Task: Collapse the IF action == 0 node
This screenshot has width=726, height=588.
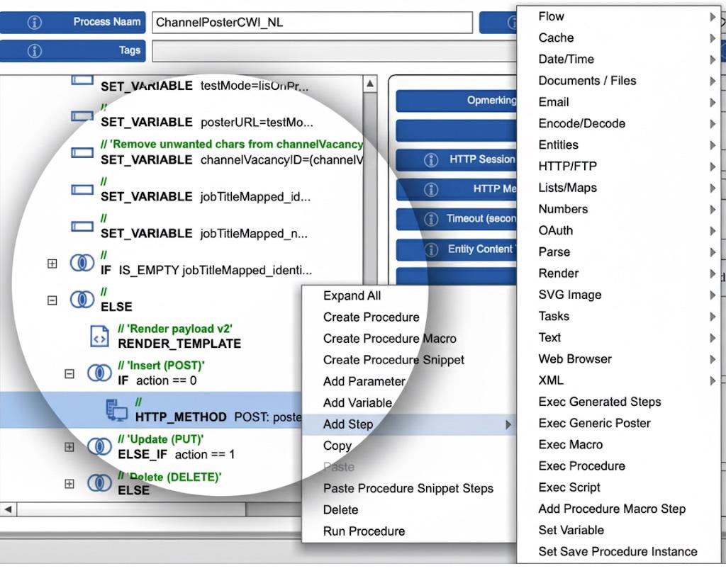Action: coord(69,373)
